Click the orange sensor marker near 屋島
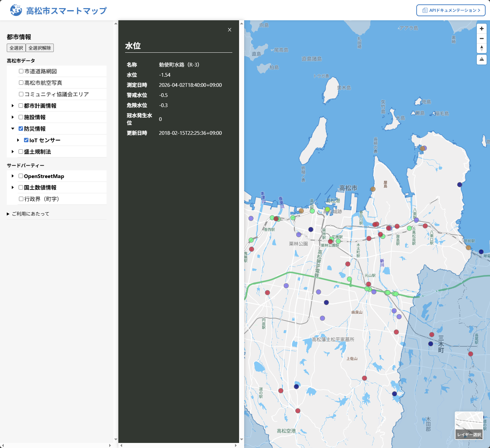This screenshot has width=490, height=448. pos(373,189)
